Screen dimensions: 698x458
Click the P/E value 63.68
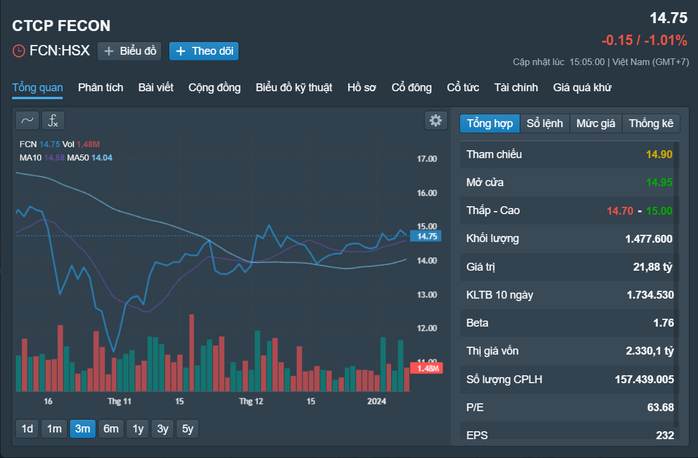(x=660, y=408)
